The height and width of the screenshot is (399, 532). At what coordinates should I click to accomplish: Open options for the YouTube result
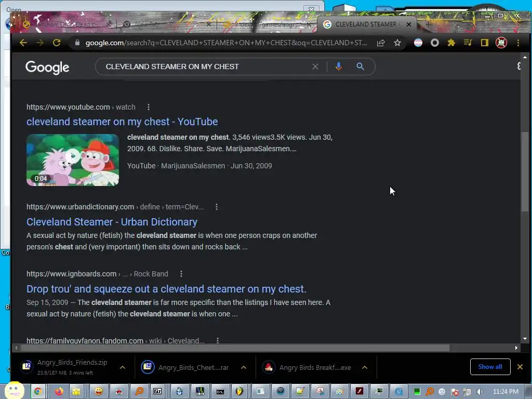[x=148, y=107]
